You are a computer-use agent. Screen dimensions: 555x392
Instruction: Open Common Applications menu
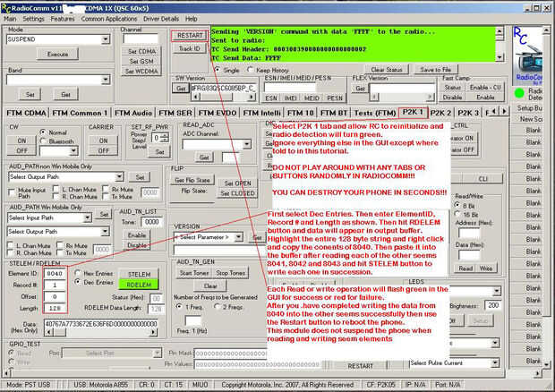coord(109,19)
